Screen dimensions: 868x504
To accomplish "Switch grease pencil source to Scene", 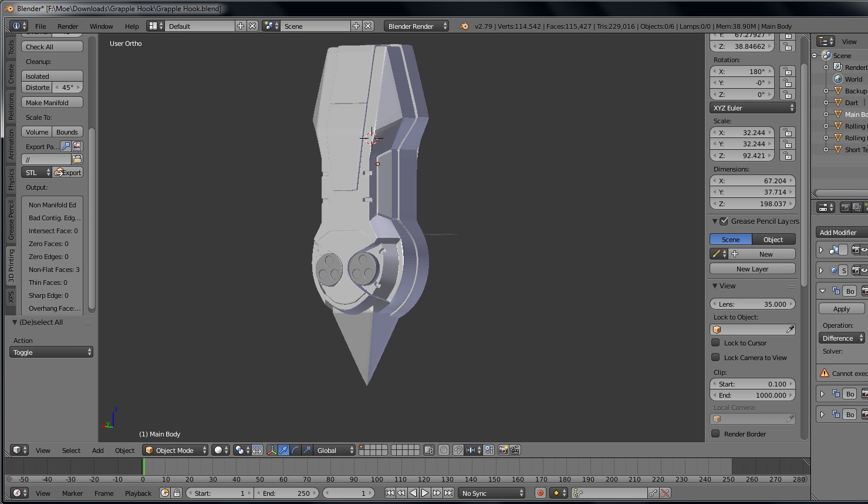I will click(731, 239).
